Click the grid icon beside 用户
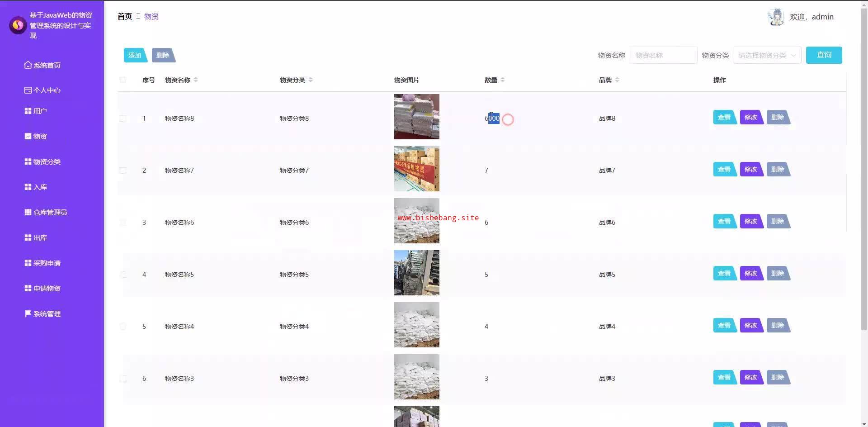Viewport: 868px width, 427px height. point(28,111)
